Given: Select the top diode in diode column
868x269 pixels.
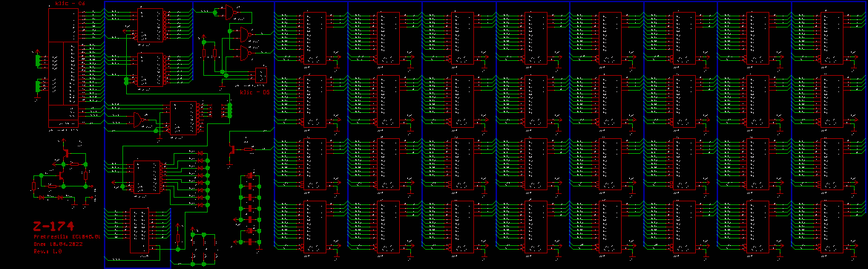Looking at the screenshot, I should click(200, 153).
